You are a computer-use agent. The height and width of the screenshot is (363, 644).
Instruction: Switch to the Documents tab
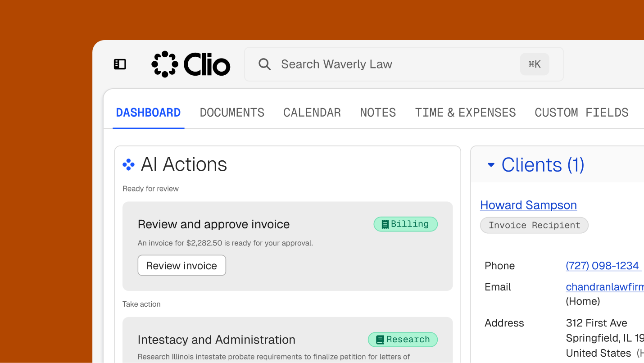(x=232, y=113)
